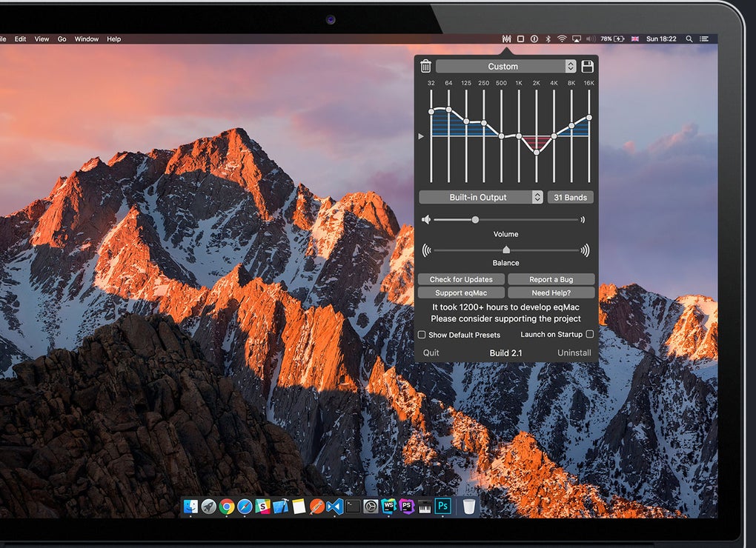The width and height of the screenshot is (756, 548).
Task: Open Photoshop from the dock
Action: 442,506
